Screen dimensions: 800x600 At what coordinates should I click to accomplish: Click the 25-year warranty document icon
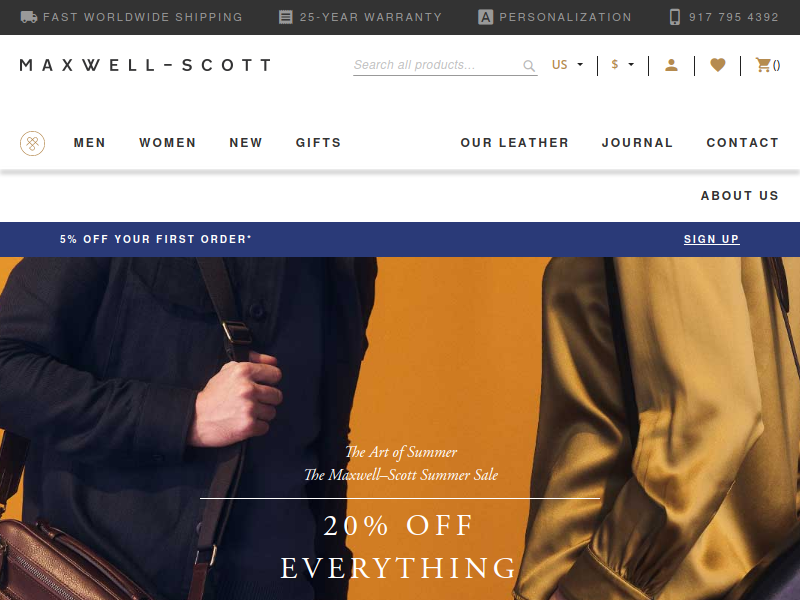pos(286,17)
